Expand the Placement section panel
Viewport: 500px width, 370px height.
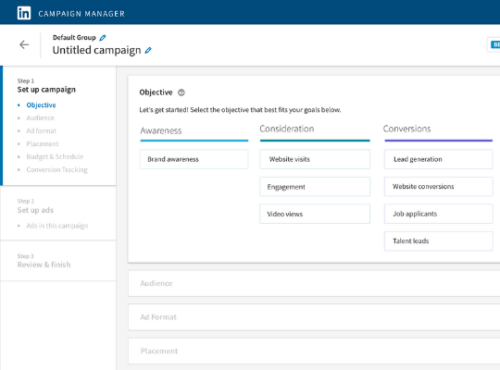314,351
